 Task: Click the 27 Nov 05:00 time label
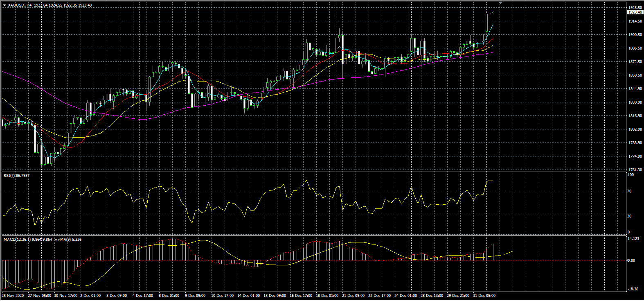click(x=39, y=296)
